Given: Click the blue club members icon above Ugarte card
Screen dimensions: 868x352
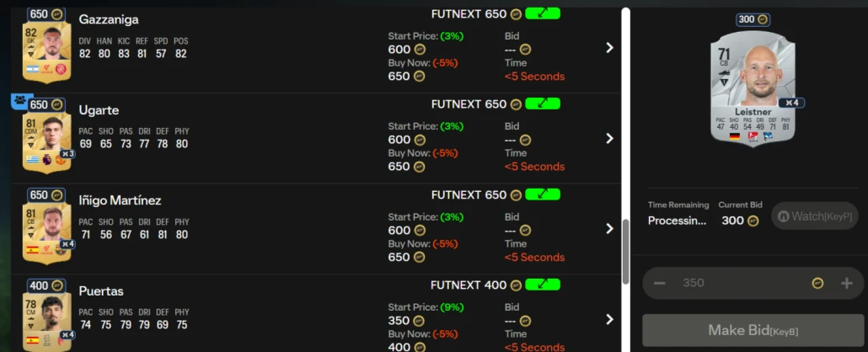Looking at the screenshot, I should pos(21,101).
